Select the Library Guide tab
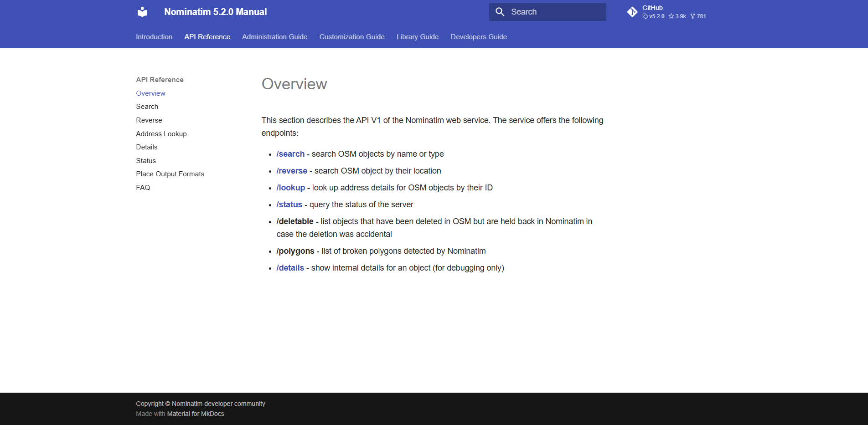 (x=417, y=37)
